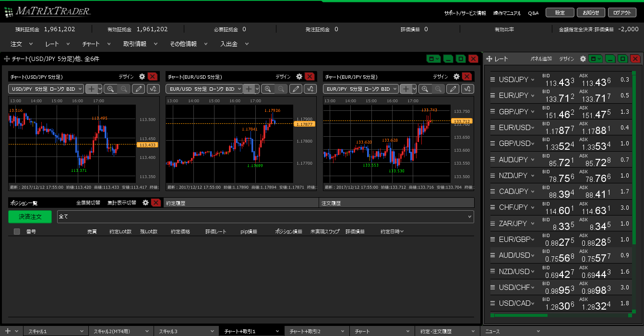The width and height of the screenshot is (644, 336).
Task: Open settings gear on USD/JPY chart panel
Action: 142,76
